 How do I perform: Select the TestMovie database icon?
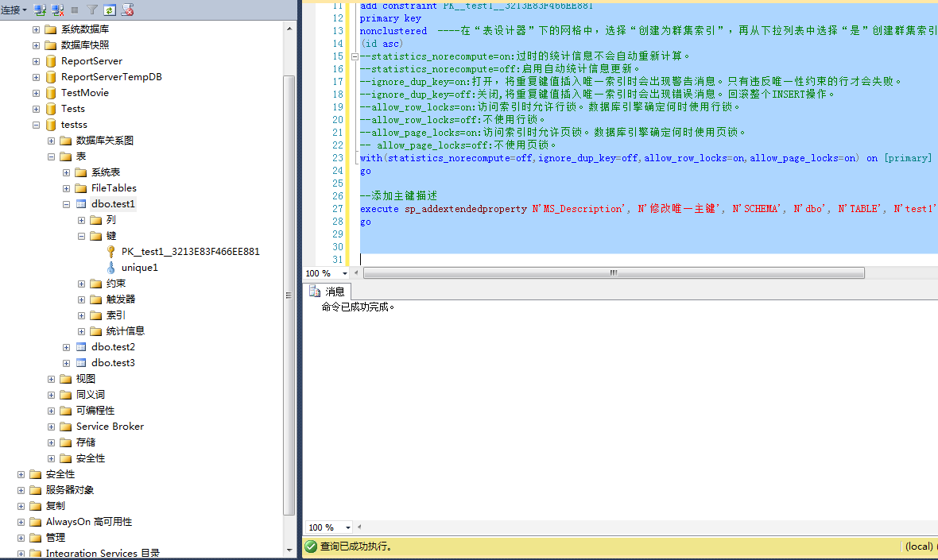(x=51, y=93)
